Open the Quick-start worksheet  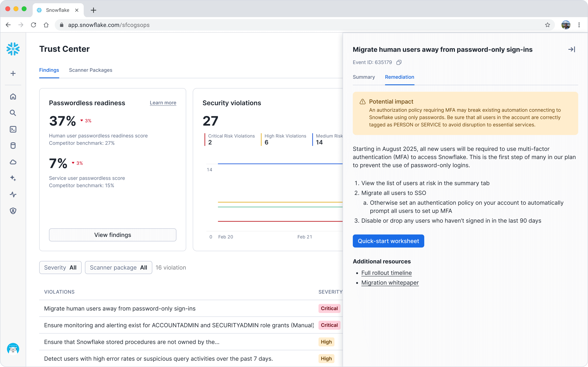click(388, 241)
